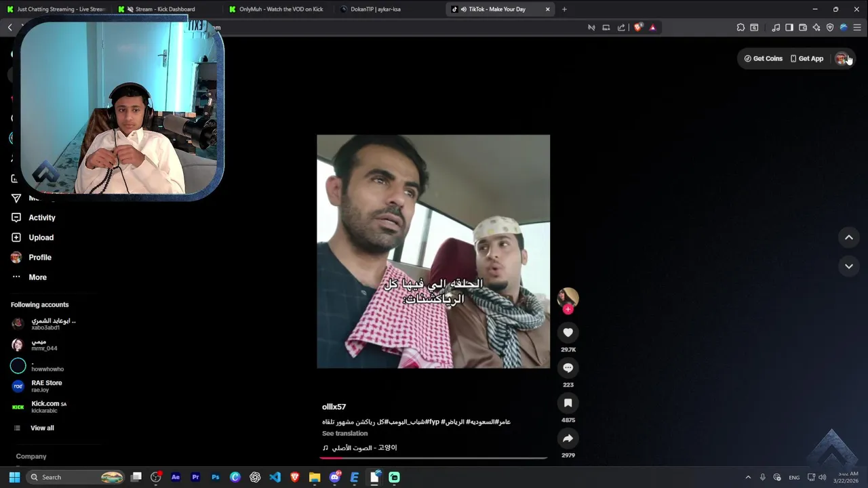Click the taskbar Search box
This screenshot has height=488, width=868.
tap(76, 477)
